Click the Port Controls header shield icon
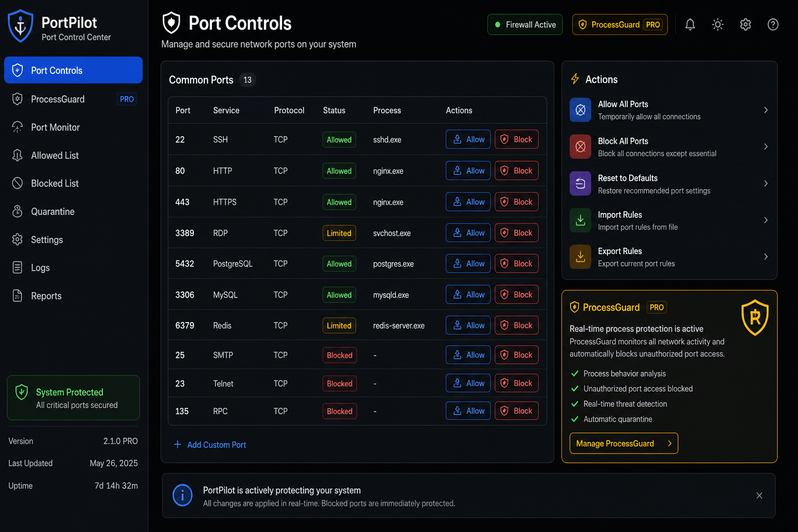The width and height of the screenshot is (798, 532). pyautogui.click(x=171, y=23)
